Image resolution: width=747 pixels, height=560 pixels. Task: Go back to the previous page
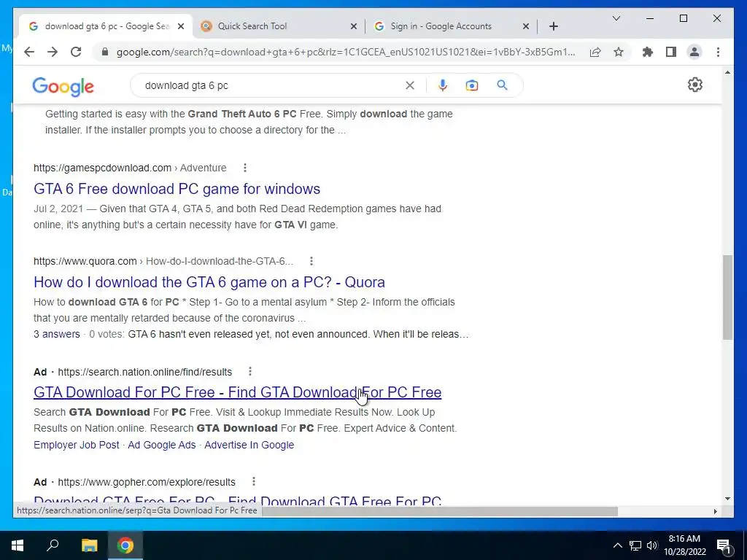(x=29, y=52)
